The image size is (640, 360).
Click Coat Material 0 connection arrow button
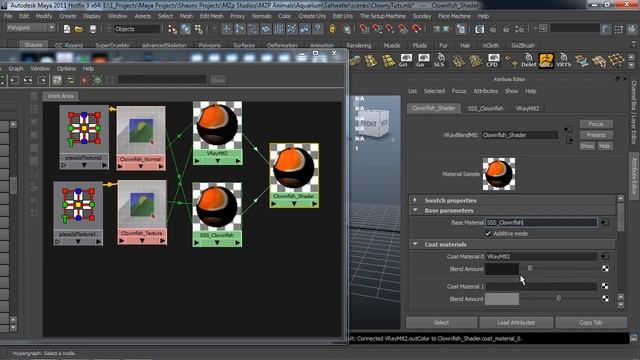pyautogui.click(x=604, y=256)
